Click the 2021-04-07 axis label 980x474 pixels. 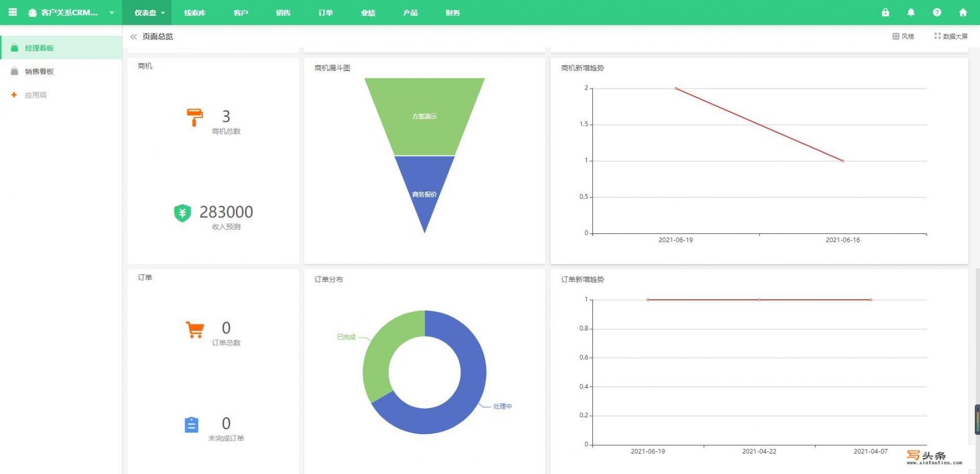point(870,451)
